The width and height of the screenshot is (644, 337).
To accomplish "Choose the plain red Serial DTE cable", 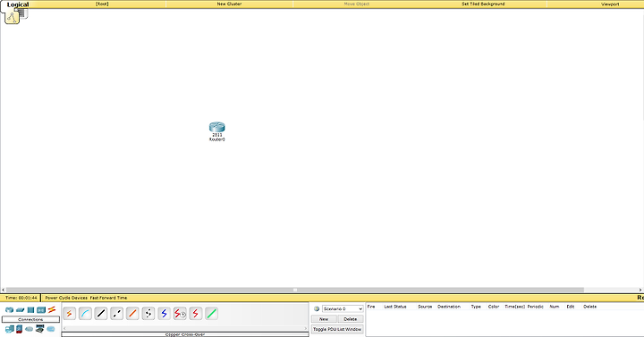I will tap(196, 314).
